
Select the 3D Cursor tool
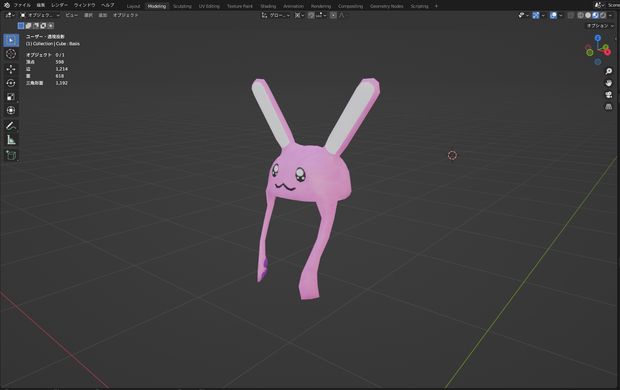tap(11, 54)
